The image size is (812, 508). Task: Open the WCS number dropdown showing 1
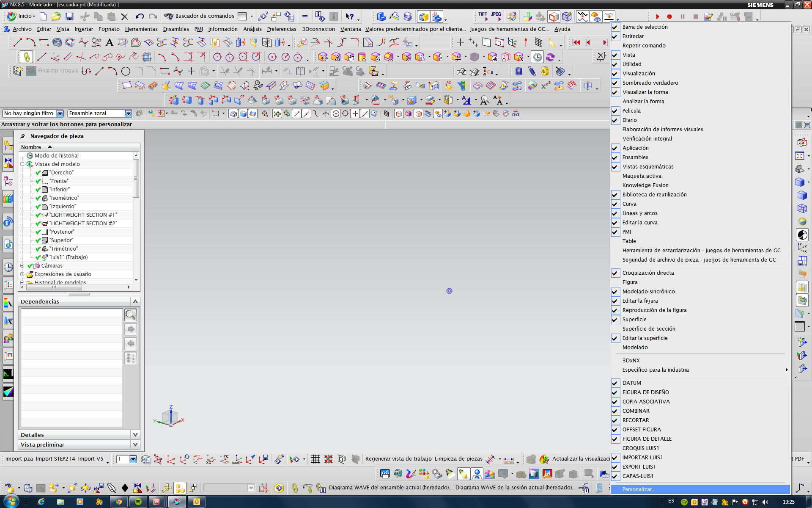coord(133,459)
